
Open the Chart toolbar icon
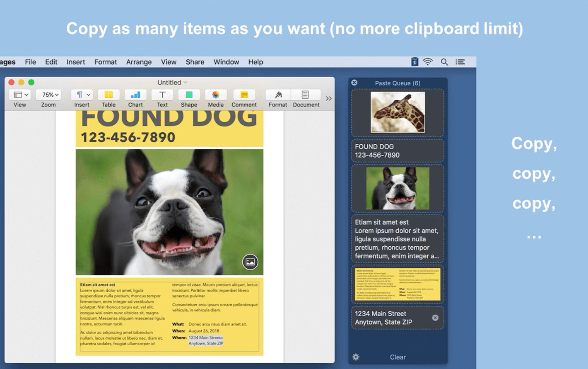[x=135, y=95]
